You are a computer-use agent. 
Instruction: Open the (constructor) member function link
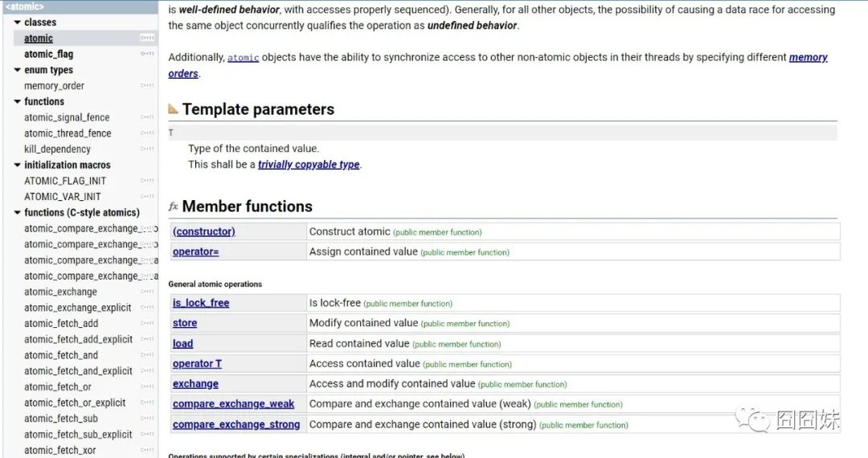pos(203,231)
